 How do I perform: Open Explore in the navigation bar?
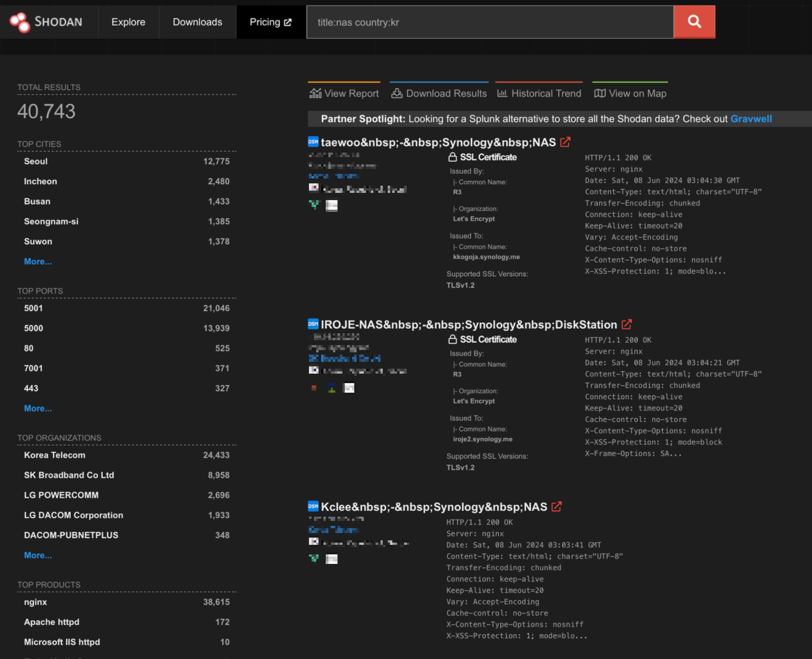[128, 22]
